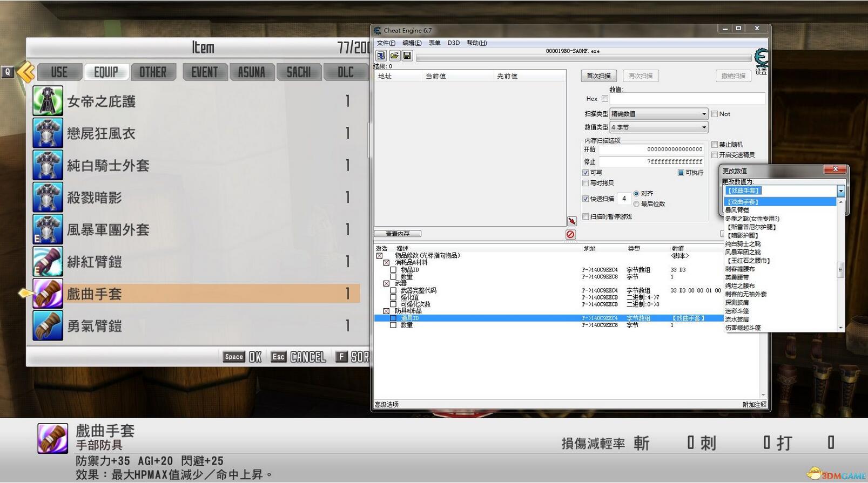868x483 pixels.
Task: Enable 扫描时暂停游戏 checkbox
Action: click(586, 216)
